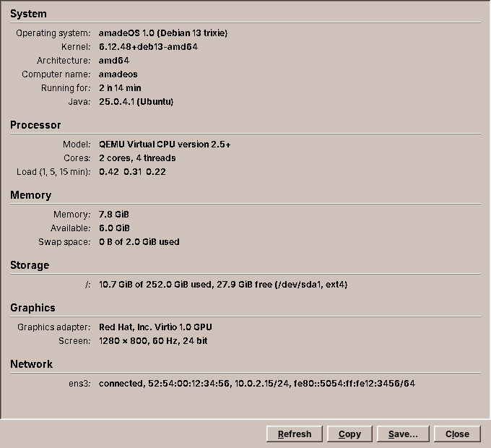Click the Storage section heading
Viewport: 491px width, 448px height.
[x=30, y=265]
